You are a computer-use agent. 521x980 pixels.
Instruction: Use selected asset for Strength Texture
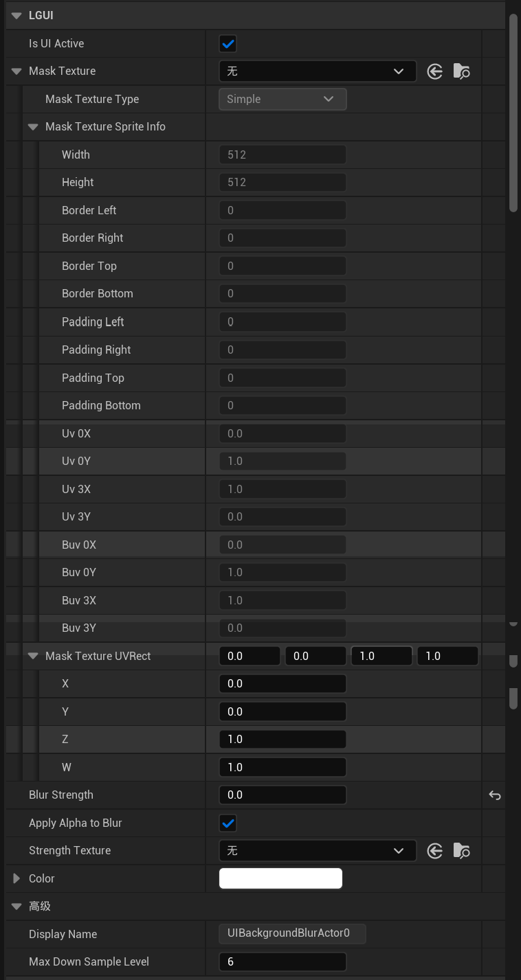point(434,851)
